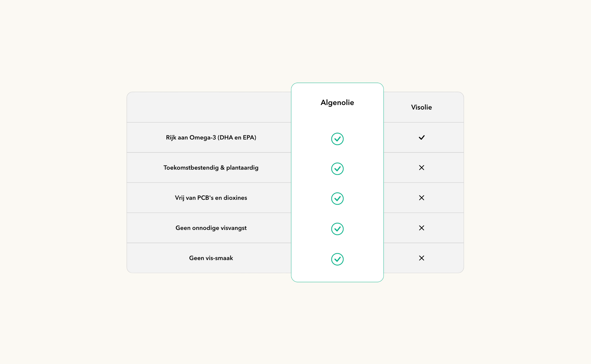The width and height of the screenshot is (591, 364).
Task: Click the green checkmark for Rijk aan Omega-3
Action: tap(337, 139)
